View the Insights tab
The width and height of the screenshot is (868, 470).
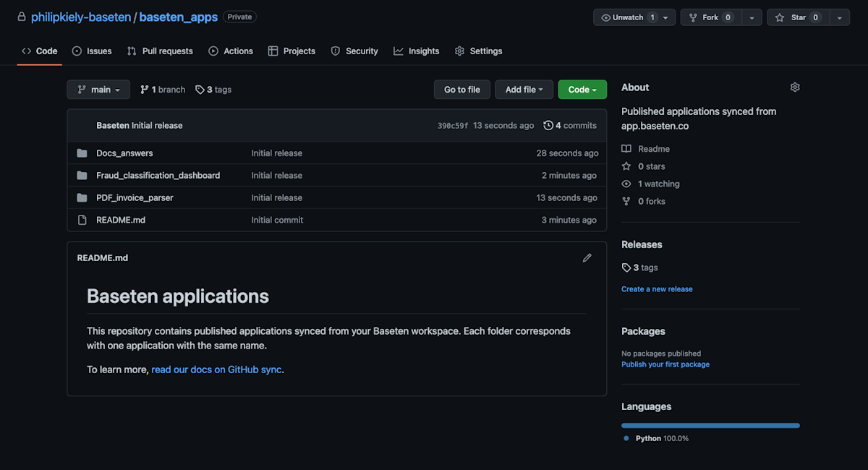pyautogui.click(x=417, y=51)
